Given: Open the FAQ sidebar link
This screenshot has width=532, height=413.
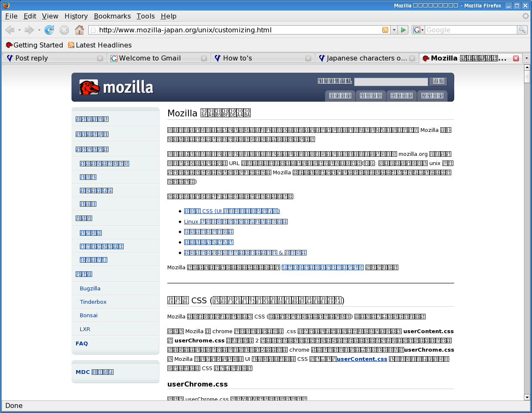Looking at the screenshot, I should (x=82, y=344).
